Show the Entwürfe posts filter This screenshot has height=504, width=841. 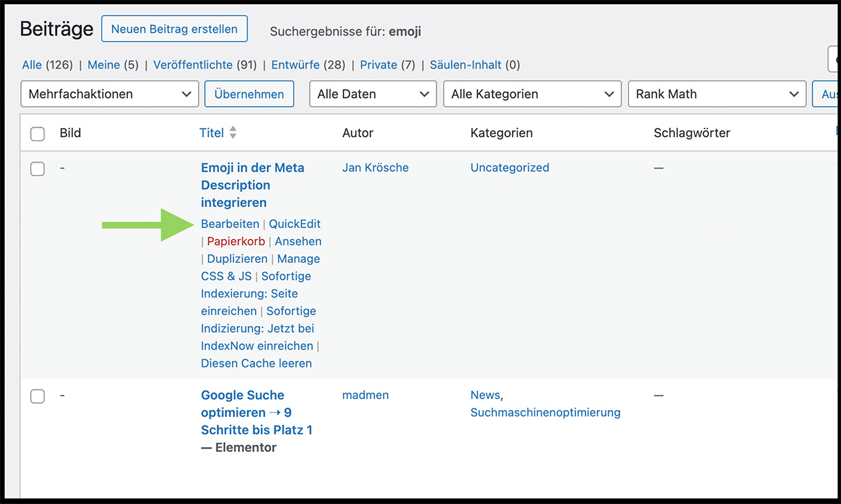pos(295,65)
